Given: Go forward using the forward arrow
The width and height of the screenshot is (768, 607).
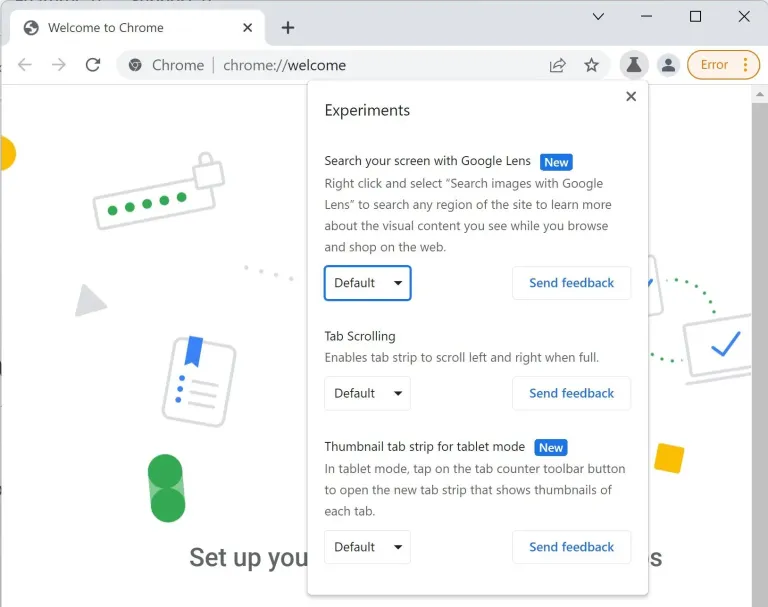Looking at the screenshot, I should (58, 65).
